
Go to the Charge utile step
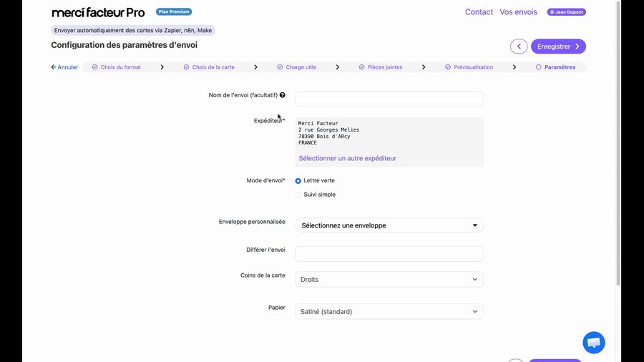(x=296, y=67)
